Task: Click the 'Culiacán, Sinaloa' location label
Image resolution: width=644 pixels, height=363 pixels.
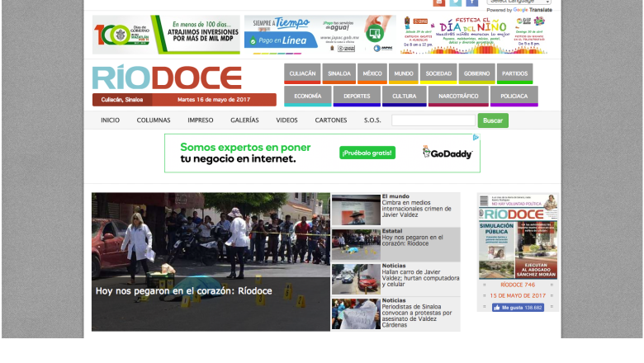Action: tap(122, 100)
